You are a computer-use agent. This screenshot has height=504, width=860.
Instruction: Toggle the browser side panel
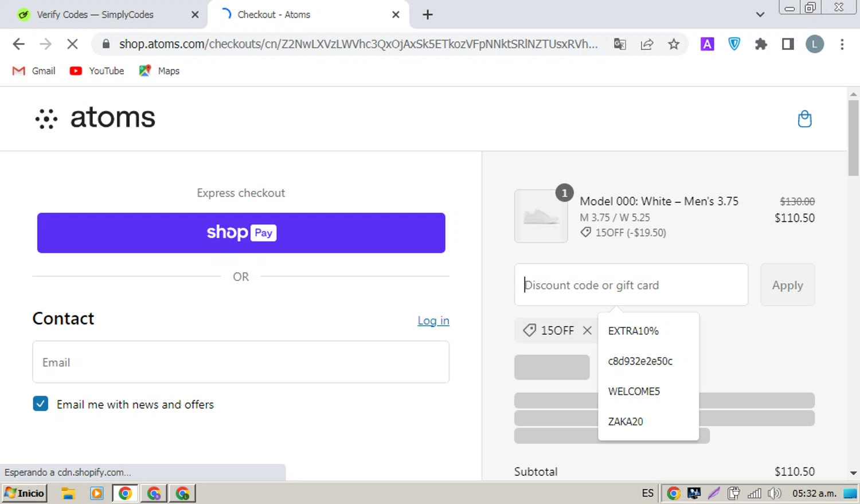788,44
